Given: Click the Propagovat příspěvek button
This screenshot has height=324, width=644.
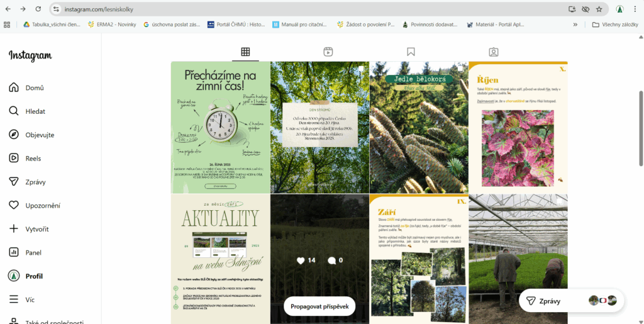Looking at the screenshot, I should pyautogui.click(x=319, y=306).
